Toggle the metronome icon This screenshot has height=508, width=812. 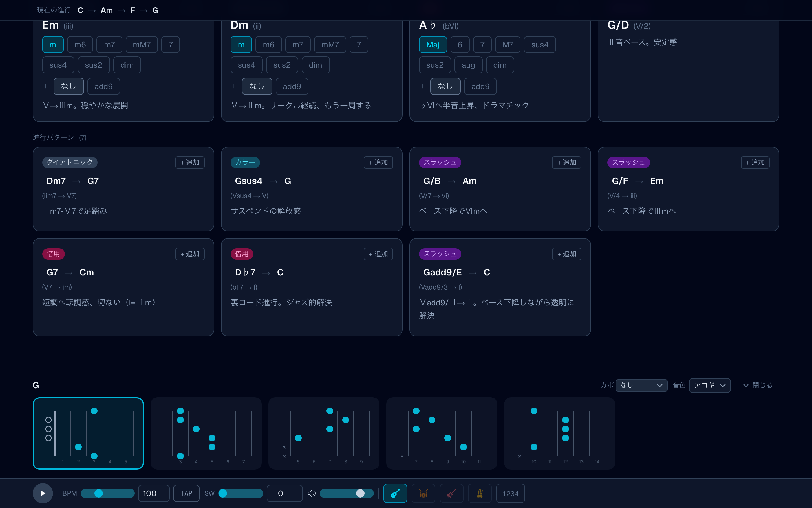coord(480,493)
